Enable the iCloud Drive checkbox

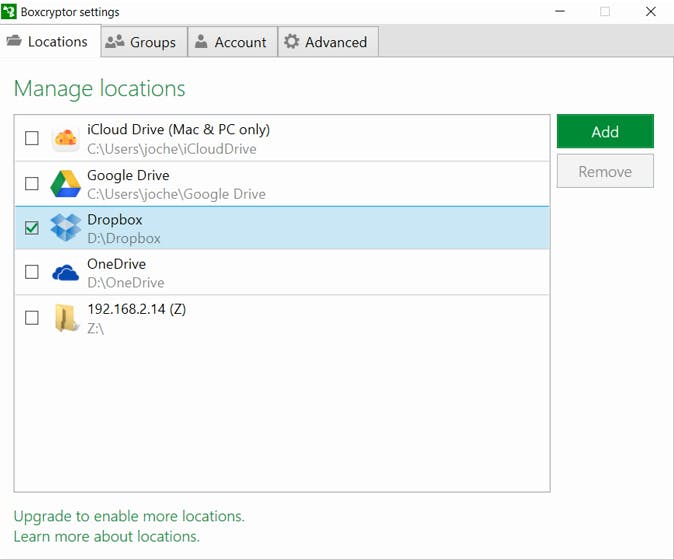32,138
